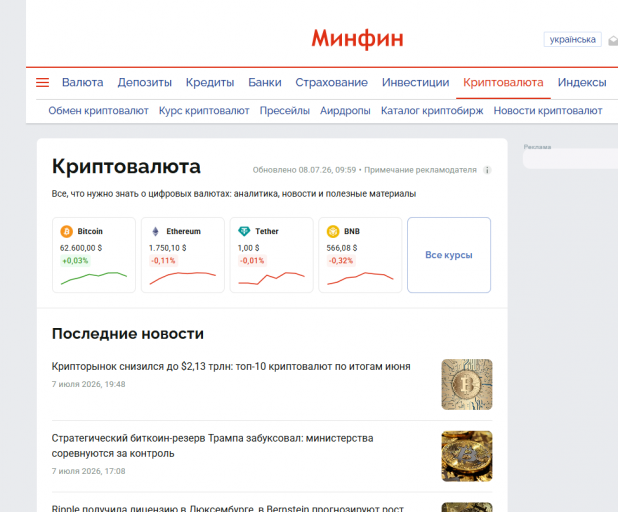Click Bitcoin price 62.600,00 $

81,248
